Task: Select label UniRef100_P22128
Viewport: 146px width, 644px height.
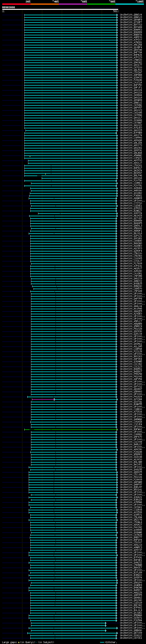Action: point(131,352)
